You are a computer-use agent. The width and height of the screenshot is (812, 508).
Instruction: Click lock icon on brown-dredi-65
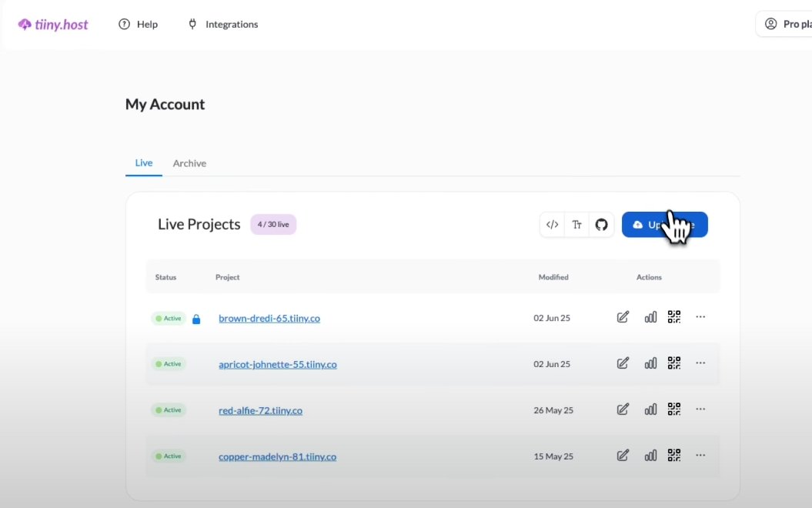tap(196, 319)
